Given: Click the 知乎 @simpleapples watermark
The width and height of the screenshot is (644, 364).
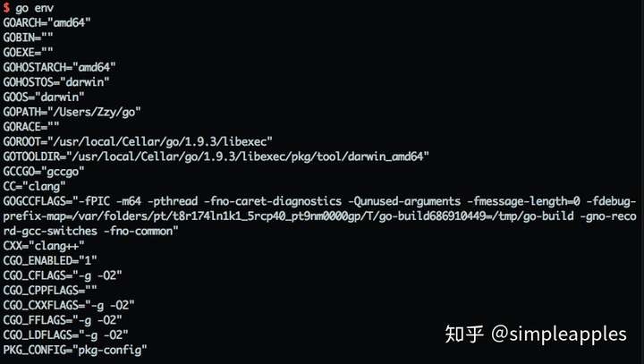Looking at the screenshot, I should pyautogui.click(x=536, y=334).
